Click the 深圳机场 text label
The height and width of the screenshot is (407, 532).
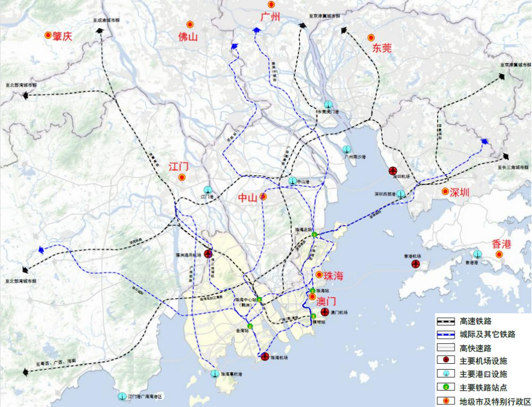pyautogui.click(x=401, y=176)
